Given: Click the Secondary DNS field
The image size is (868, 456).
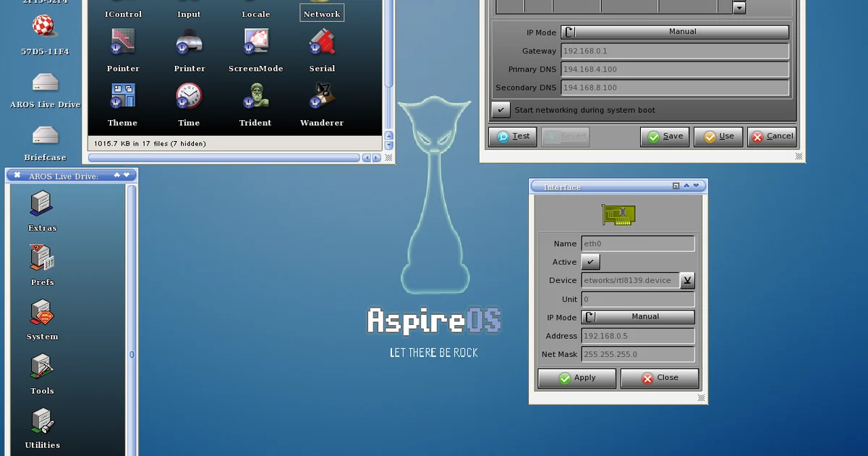Looking at the screenshot, I should (x=675, y=88).
